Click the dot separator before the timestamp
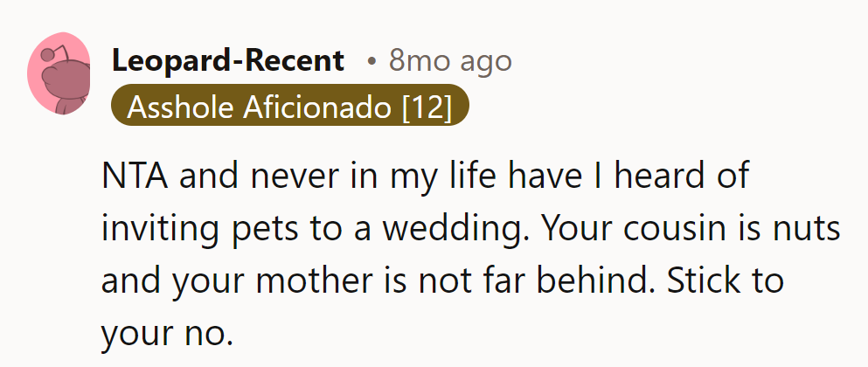The height and width of the screenshot is (367, 868). (372, 62)
